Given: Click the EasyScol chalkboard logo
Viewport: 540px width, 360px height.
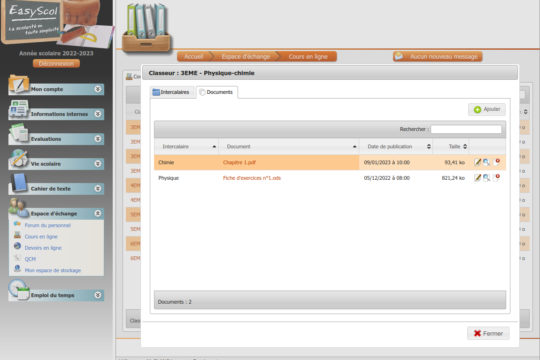Looking at the screenshot, I should [x=33, y=21].
